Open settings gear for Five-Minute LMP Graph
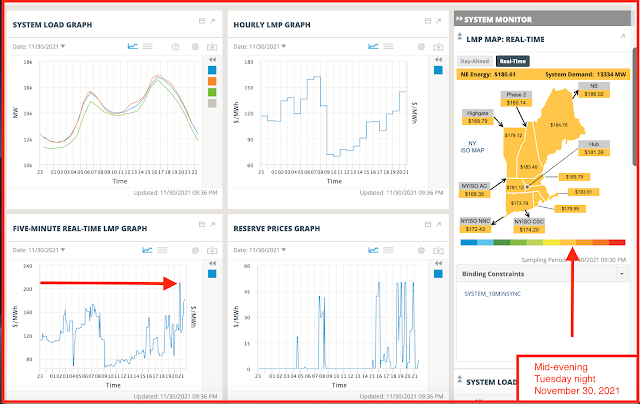This screenshot has width=640, height=404. tap(195, 250)
